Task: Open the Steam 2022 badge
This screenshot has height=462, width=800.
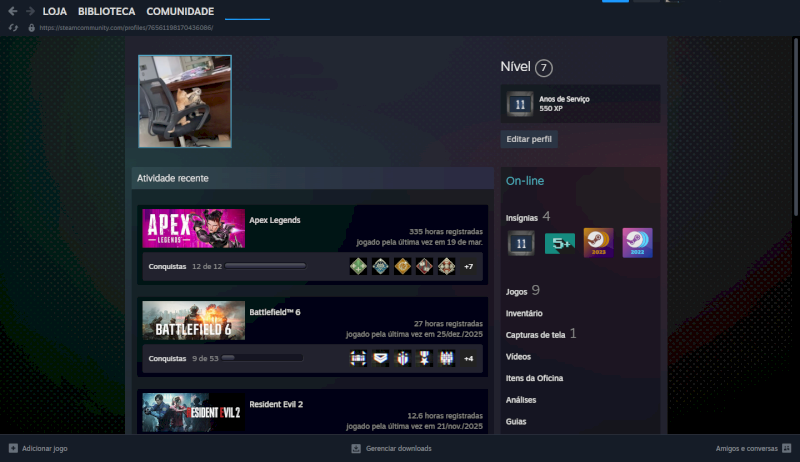Action: click(637, 243)
